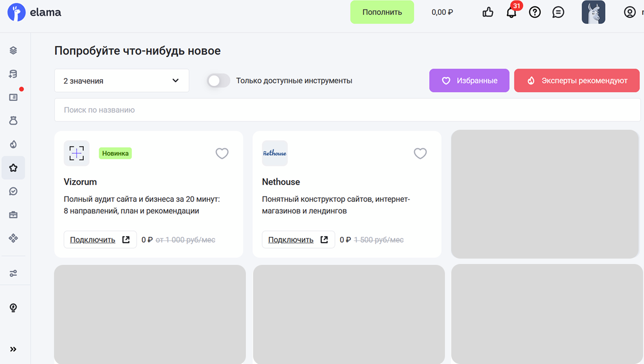The image size is (644, 364).
Task: Click the Nethouse logo image
Action: tap(275, 153)
